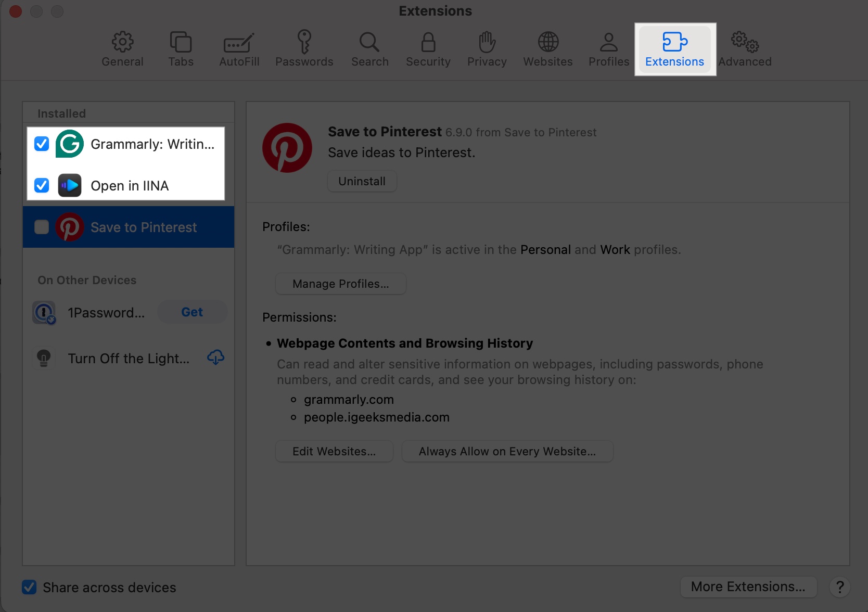This screenshot has width=868, height=612.
Task: Click the download cloud icon for Turn Off the Light
Action: pyautogui.click(x=215, y=358)
